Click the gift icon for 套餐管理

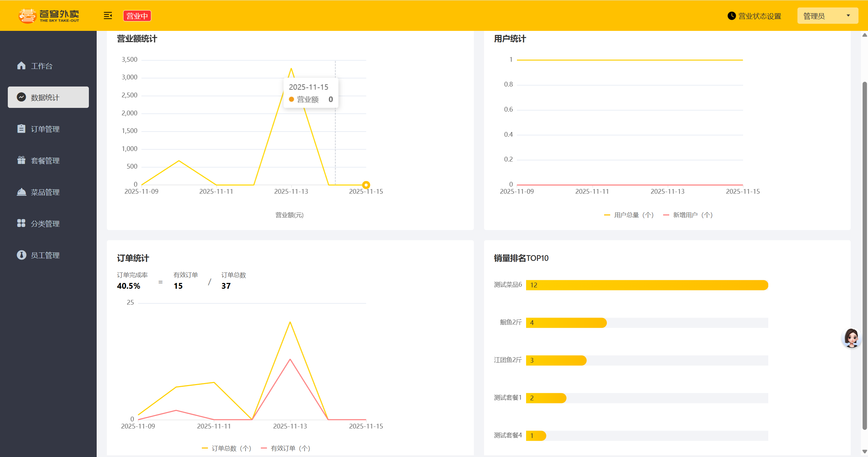point(21,160)
